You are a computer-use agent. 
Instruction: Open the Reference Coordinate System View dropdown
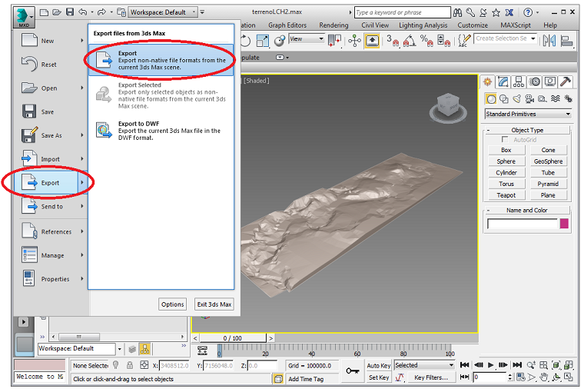click(x=307, y=38)
